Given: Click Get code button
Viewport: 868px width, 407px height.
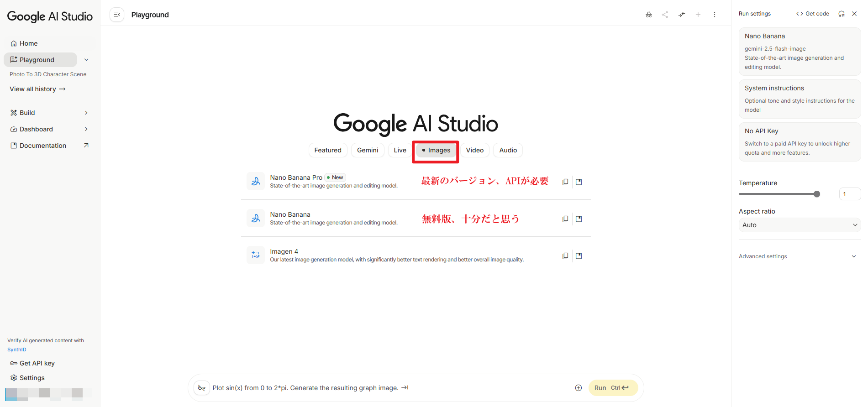Looking at the screenshot, I should pos(813,14).
